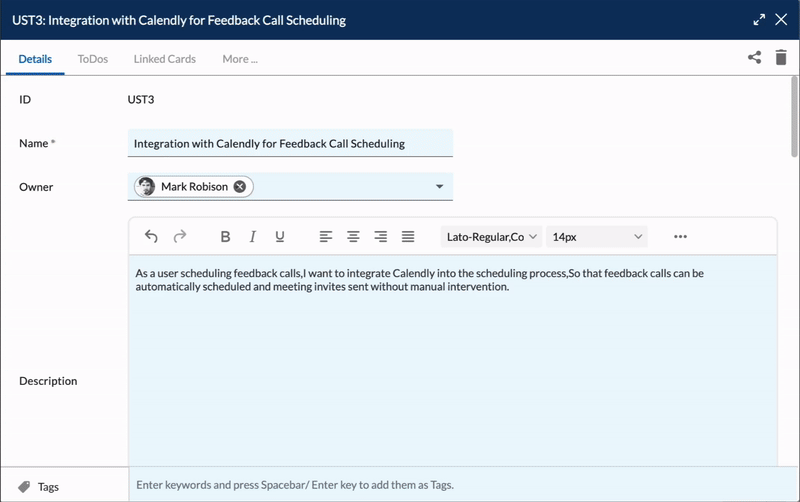Open the Linked Cards tab

[165, 59]
